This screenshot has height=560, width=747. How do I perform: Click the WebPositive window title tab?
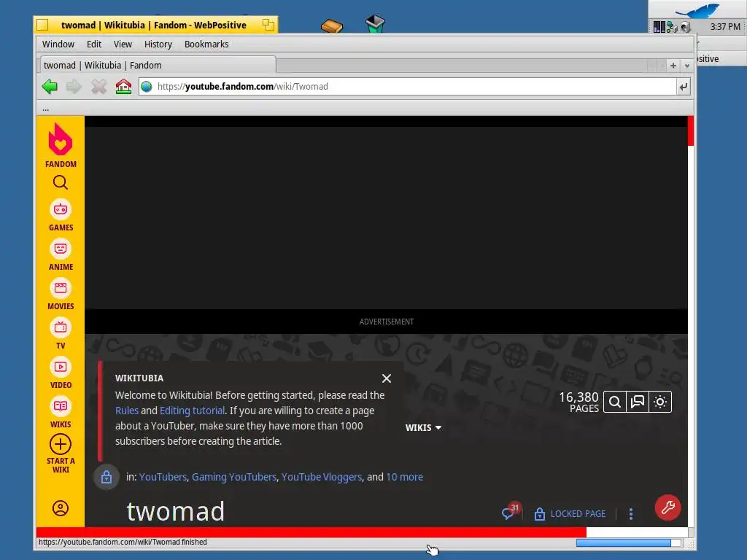tap(155, 25)
